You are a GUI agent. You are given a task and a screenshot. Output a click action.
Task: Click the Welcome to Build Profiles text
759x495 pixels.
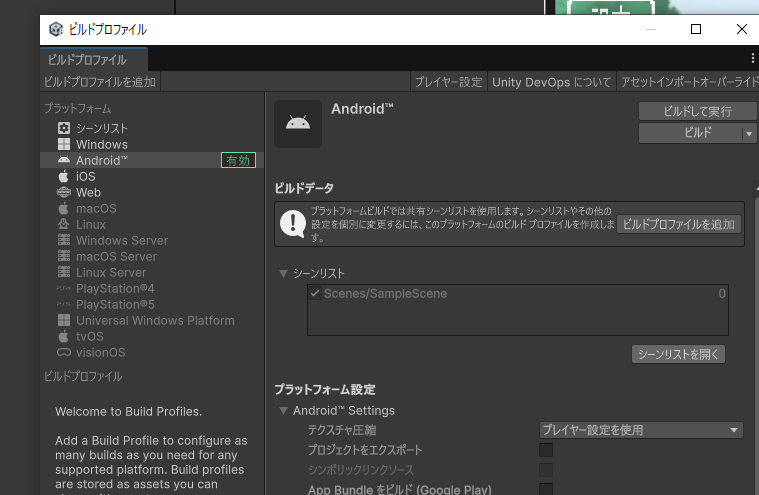click(128, 411)
